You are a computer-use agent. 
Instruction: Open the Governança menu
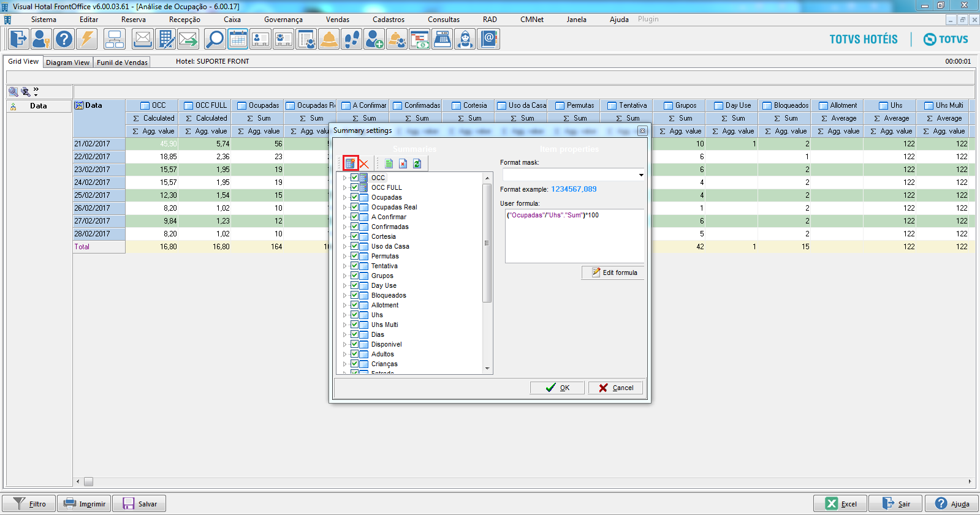tap(283, 20)
